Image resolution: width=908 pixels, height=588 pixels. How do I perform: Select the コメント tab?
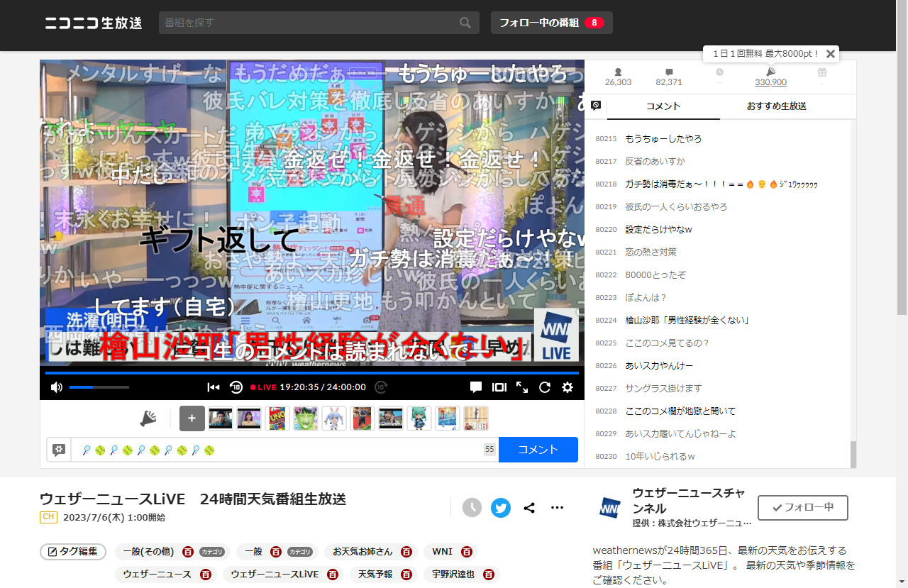click(663, 106)
